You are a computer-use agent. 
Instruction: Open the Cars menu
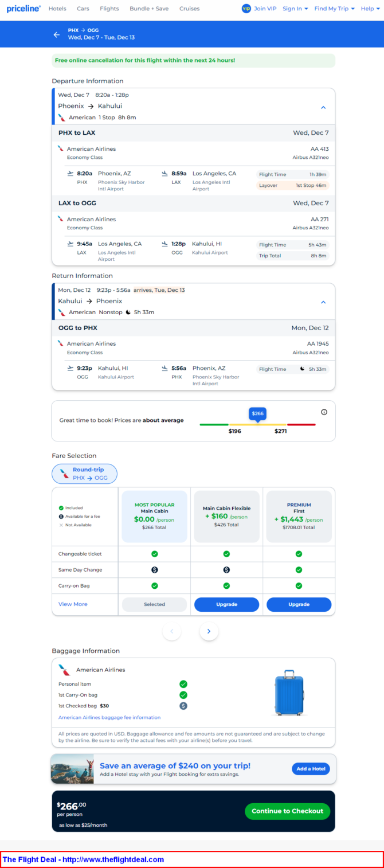point(83,9)
